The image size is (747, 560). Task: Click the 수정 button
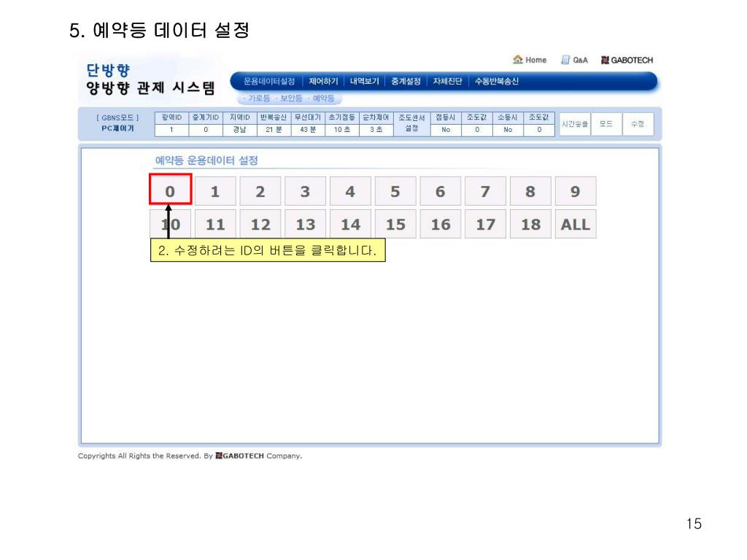[638, 124]
